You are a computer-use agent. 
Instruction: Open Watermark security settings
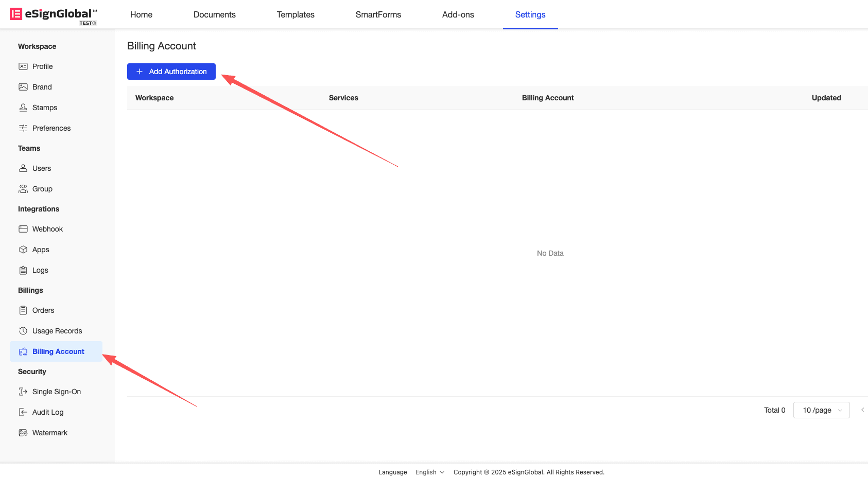[50, 433]
